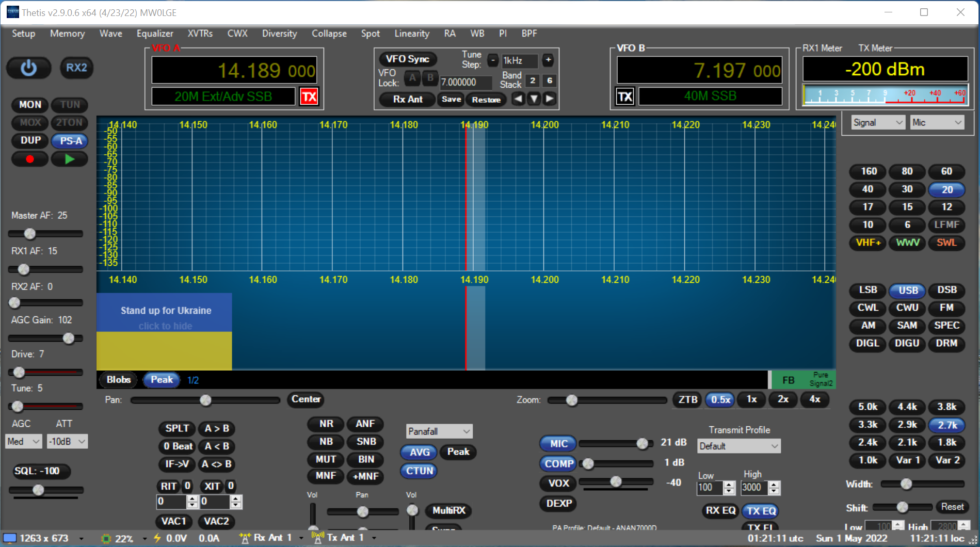Viewport: 980px width, 547px height.
Task: Toggle the COMP compressor button
Action: click(x=558, y=463)
